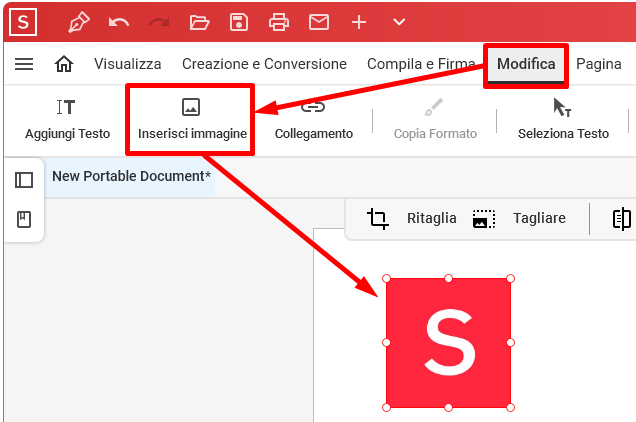636x422 pixels.
Task: Switch to the Pagina tab
Action: pos(599,64)
